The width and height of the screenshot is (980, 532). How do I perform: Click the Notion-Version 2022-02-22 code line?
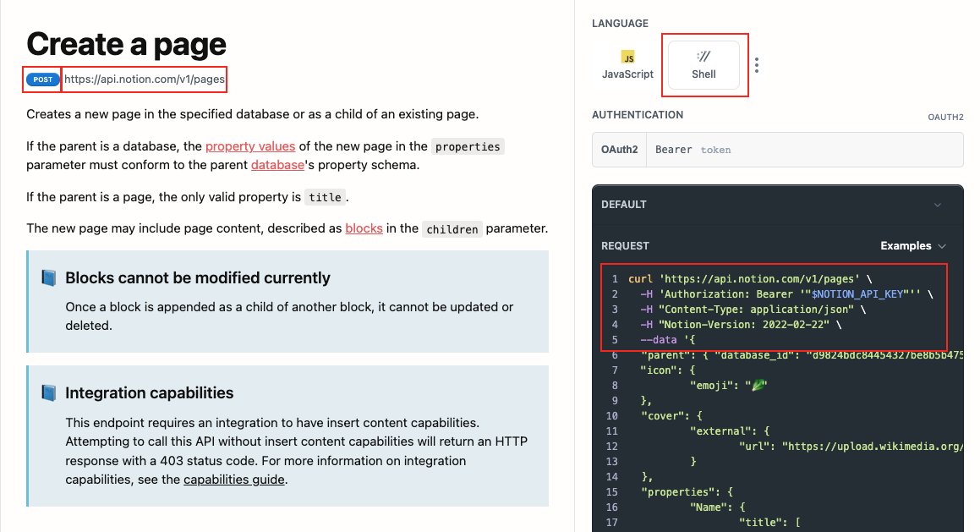point(741,325)
